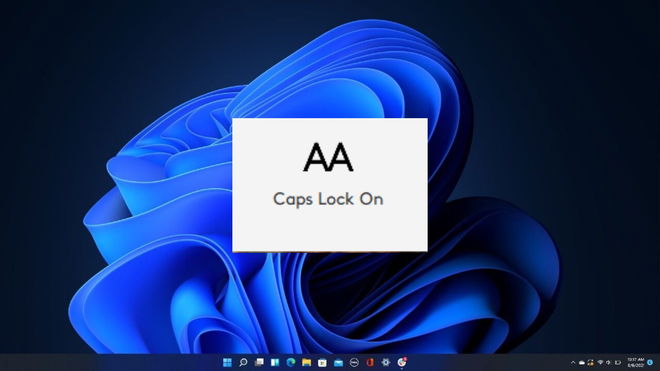Open OneDrive cloud tray icon
660x371 pixels.
[582, 363]
